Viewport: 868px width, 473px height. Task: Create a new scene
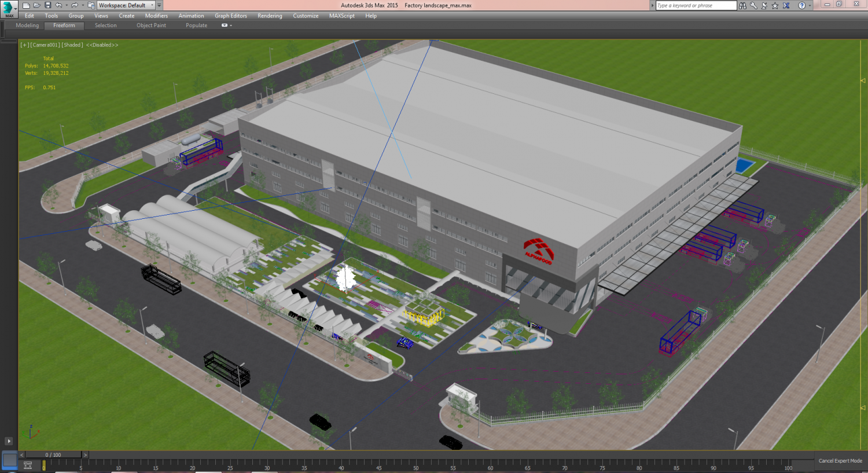26,5
